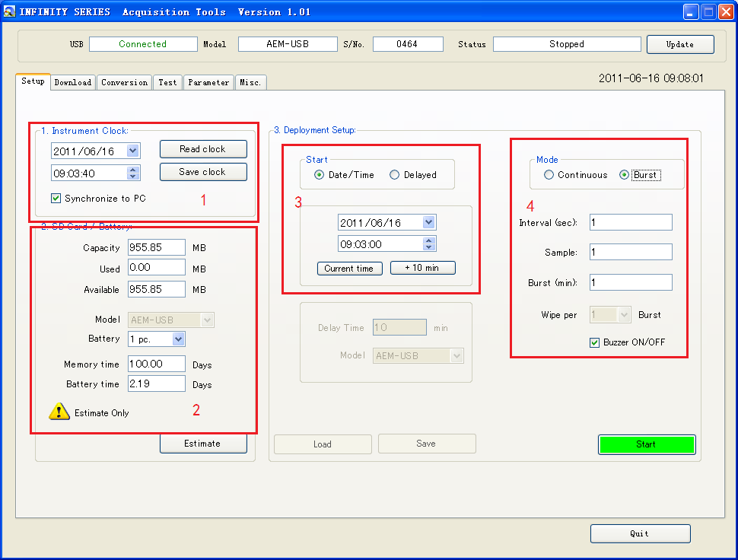Click the Interval (sec) input field
This screenshot has width=738, height=560.
[x=630, y=222]
